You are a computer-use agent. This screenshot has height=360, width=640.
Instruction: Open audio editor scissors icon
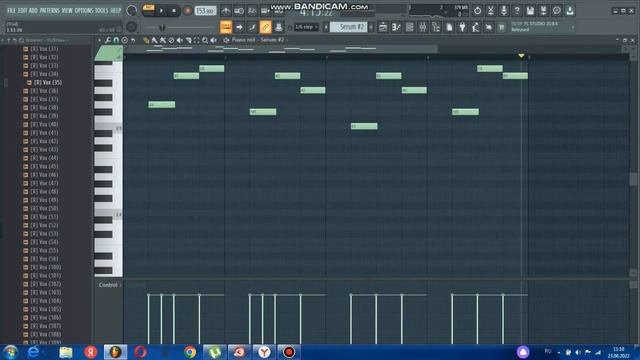click(x=491, y=11)
